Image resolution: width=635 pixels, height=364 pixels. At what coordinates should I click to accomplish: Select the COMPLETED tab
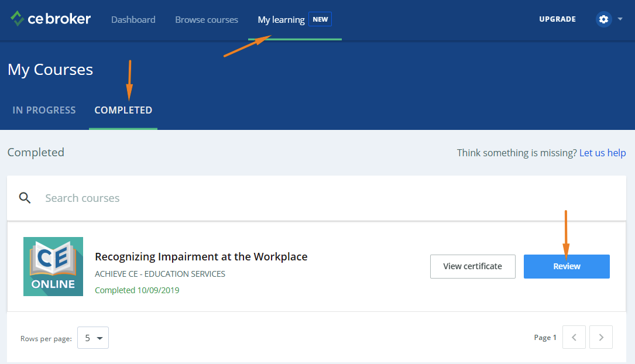point(123,110)
